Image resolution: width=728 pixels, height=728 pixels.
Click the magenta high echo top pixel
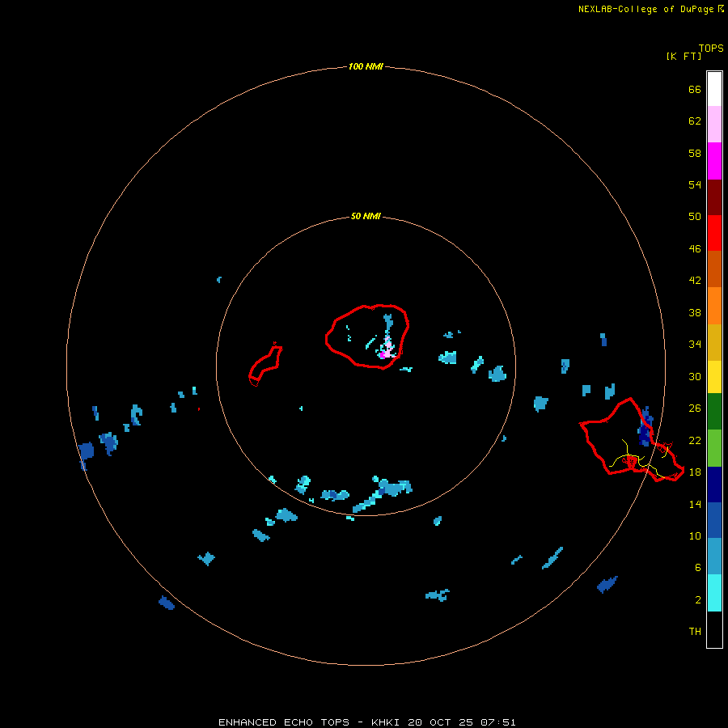(382, 355)
